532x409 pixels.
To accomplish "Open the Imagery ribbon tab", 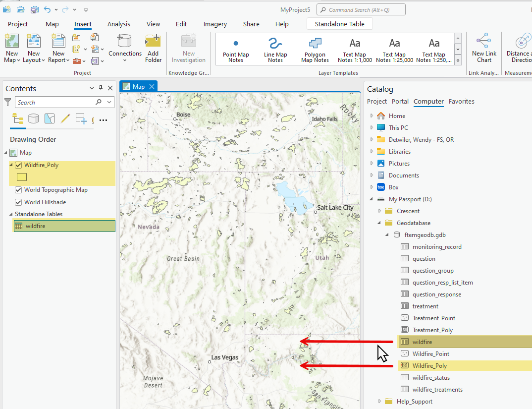I will (x=215, y=24).
